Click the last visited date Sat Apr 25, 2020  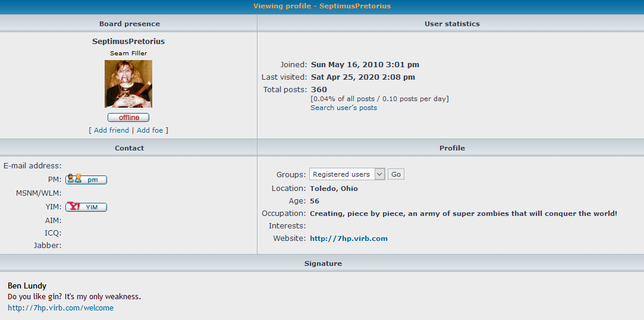[x=363, y=77]
